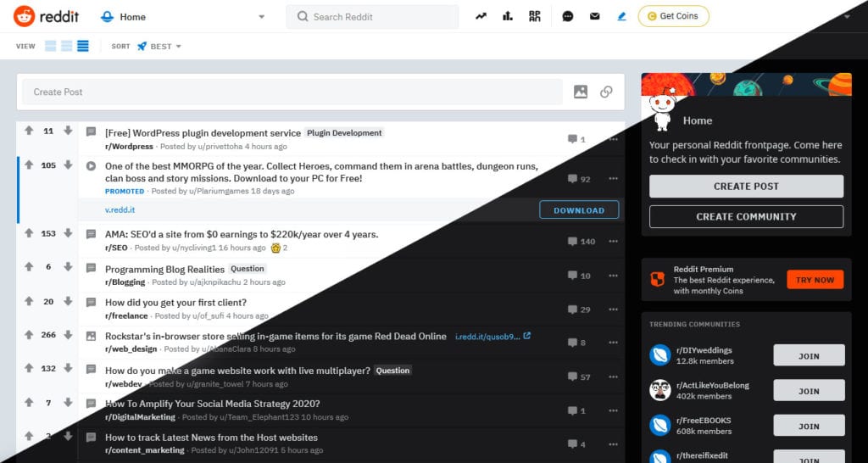Open post How to track Latest News from Host websites
This screenshot has height=463, width=868.
211,438
